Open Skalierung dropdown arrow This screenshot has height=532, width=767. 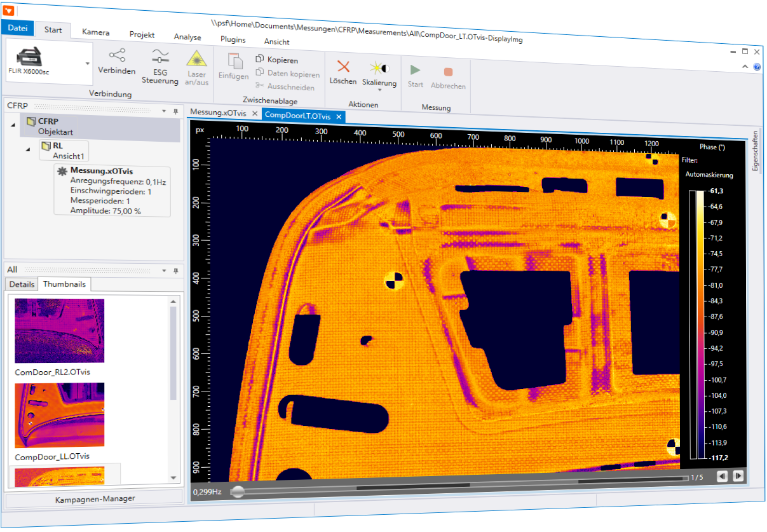tap(379, 91)
